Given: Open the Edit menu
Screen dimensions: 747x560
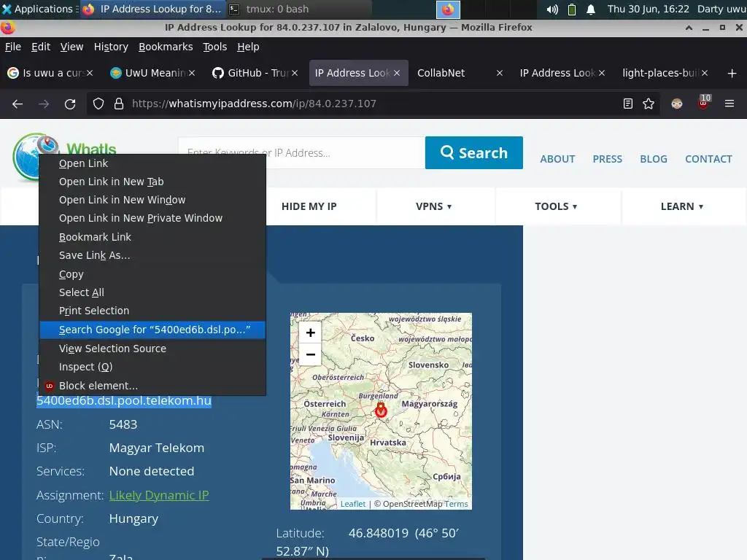Looking at the screenshot, I should 41,47.
